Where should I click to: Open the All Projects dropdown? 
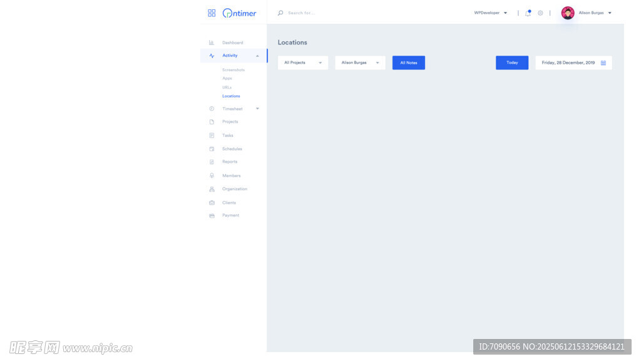coord(303,63)
